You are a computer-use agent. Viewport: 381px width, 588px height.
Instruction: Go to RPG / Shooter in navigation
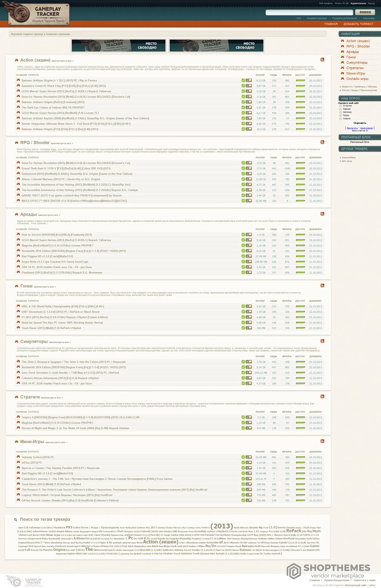(358, 46)
